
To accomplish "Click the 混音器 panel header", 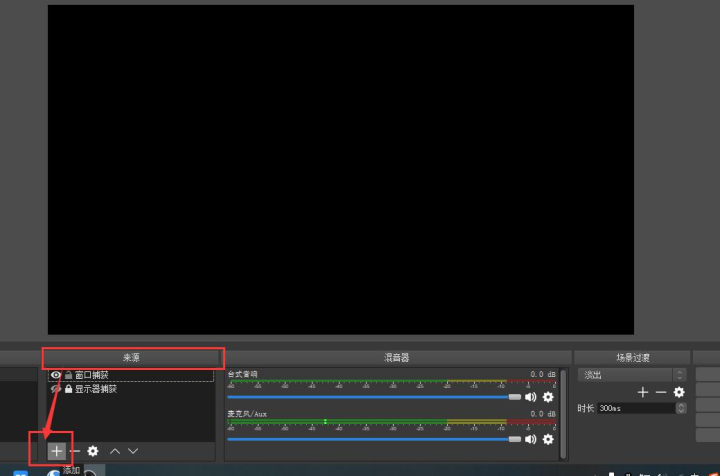I will pos(397,358).
